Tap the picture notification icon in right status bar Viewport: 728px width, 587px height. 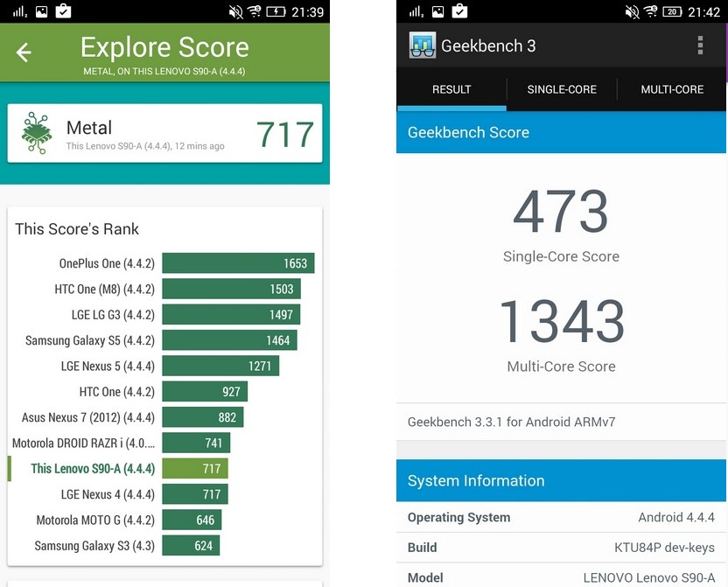437,11
